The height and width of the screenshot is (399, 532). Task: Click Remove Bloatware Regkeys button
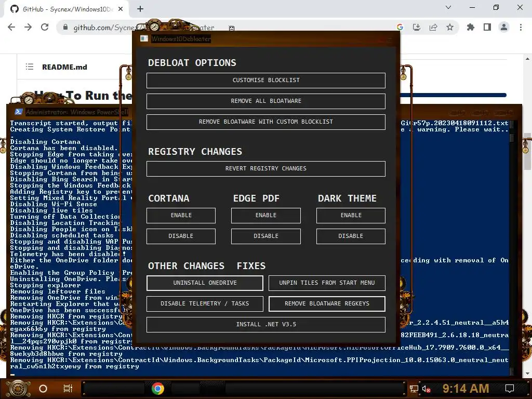[x=327, y=303]
